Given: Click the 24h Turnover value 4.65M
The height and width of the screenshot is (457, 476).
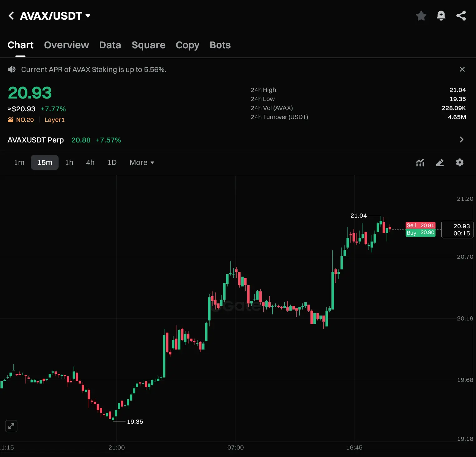Looking at the screenshot, I should pos(457,117).
